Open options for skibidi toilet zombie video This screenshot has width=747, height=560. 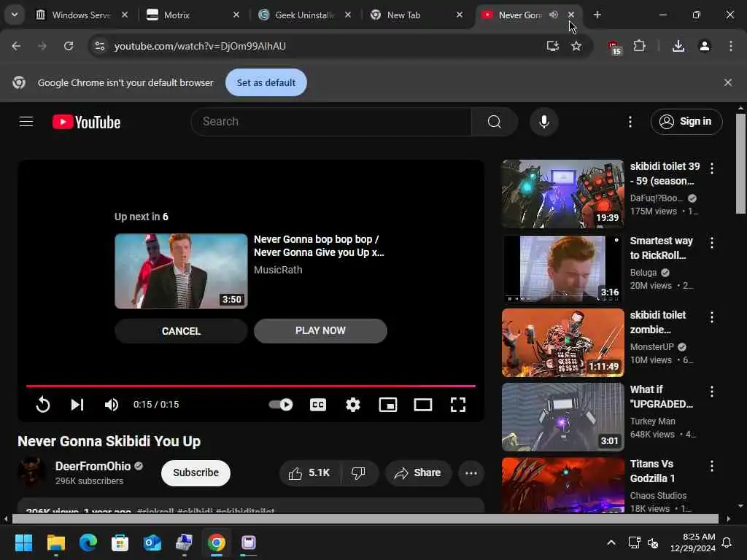point(712,317)
